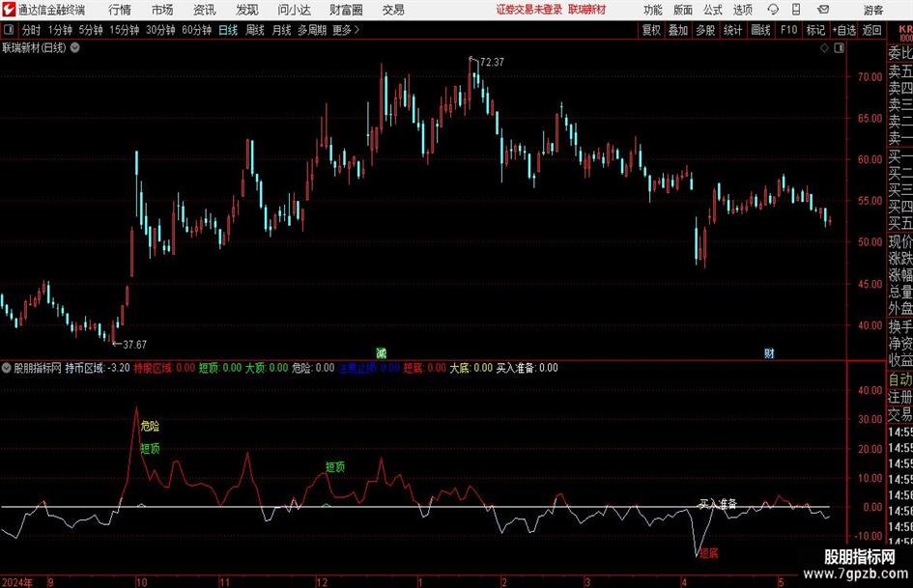Switch to 月线 monthly tab
Screen dimensions: 913x588
coord(281,30)
